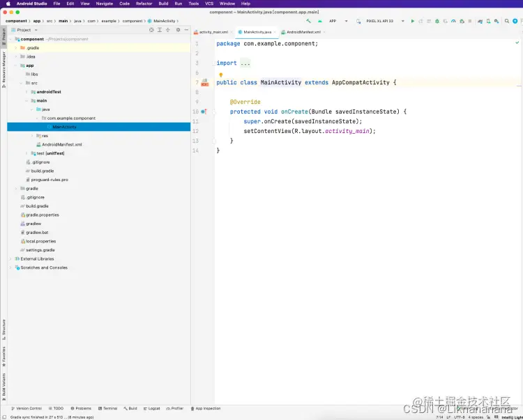Select MainActivity in the project tree
Viewport: 523px width, 420px height.
click(99, 127)
